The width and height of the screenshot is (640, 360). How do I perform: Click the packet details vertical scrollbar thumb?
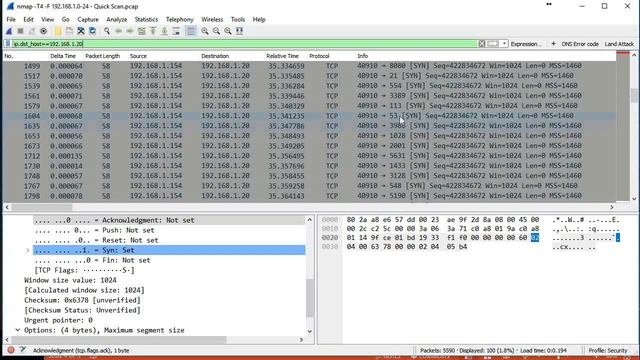point(310,298)
